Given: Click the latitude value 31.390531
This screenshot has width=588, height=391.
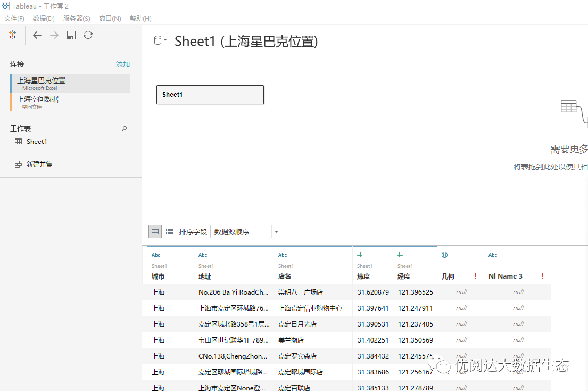Looking at the screenshot, I should pos(373,324).
